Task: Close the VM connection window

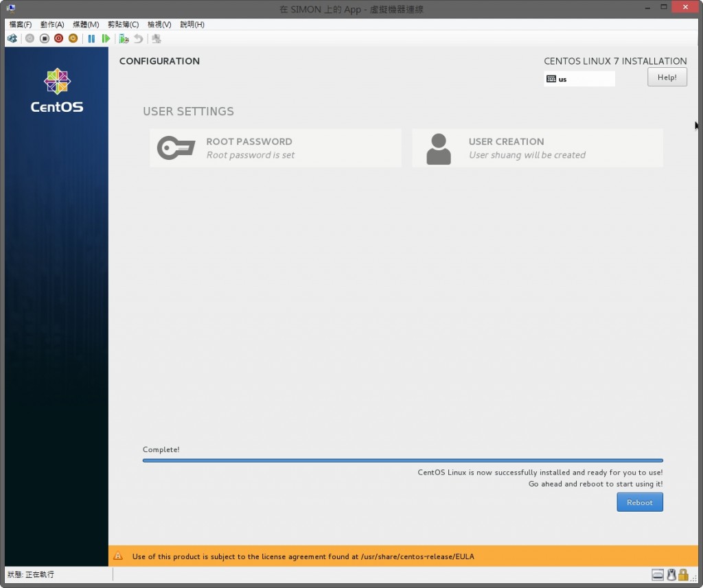Action: (685, 7)
